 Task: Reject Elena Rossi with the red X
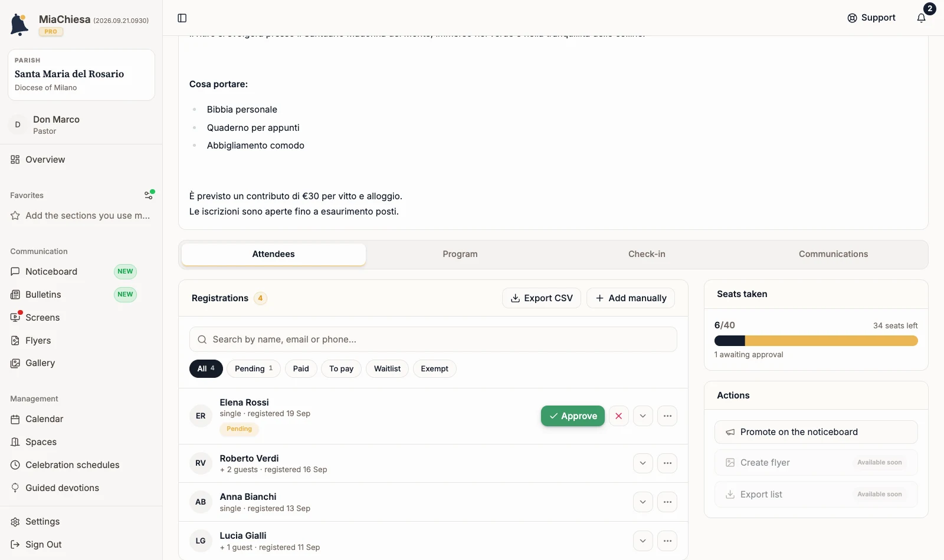point(618,416)
